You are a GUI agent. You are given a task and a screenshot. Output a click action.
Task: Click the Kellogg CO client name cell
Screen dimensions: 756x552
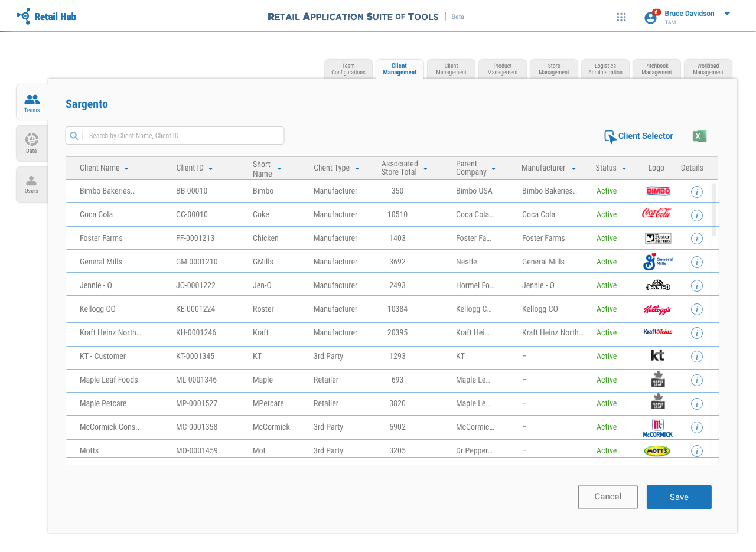(97, 309)
